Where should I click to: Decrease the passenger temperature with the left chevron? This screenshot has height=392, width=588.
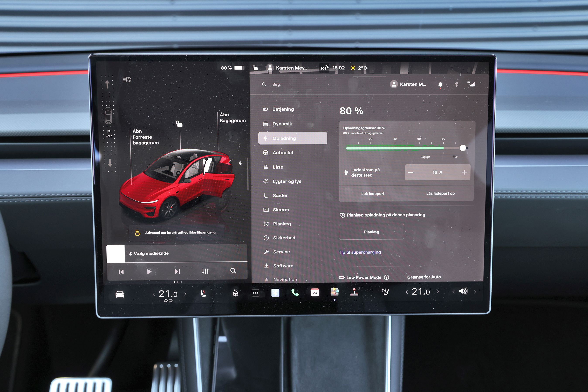coord(407,292)
